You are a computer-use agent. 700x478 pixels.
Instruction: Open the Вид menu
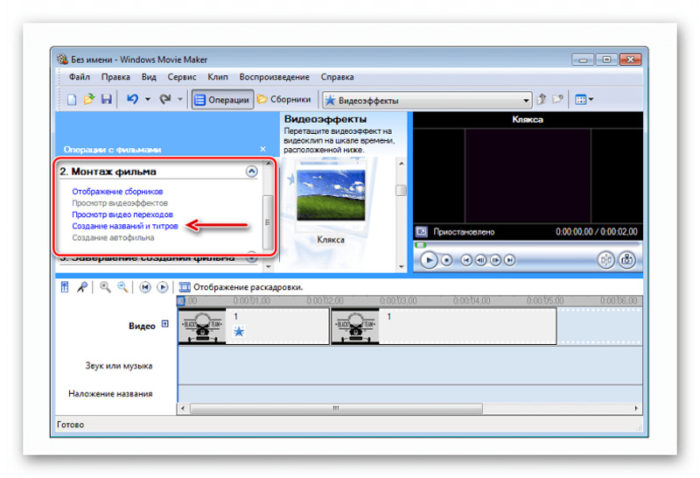point(149,77)
